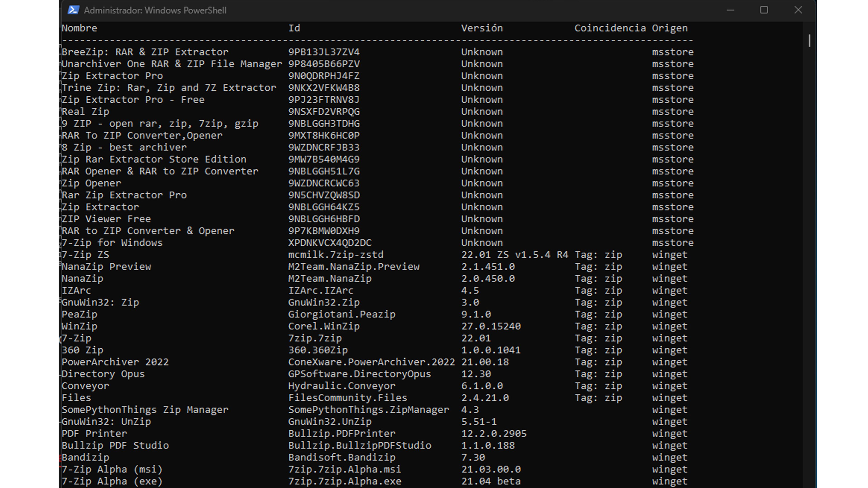Select '9 ZIP - open rar, zip, 7zip, gzip'
This screenshot has height=488, width=868.
pyautogui.click(x=160, y=124)
